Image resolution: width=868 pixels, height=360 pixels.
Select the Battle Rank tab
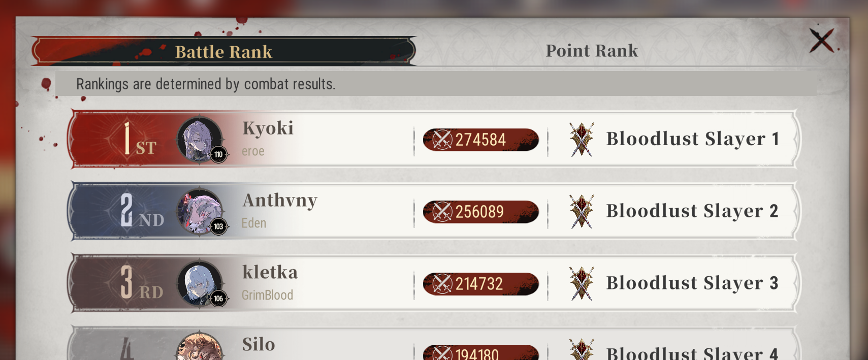click(223, 51)
